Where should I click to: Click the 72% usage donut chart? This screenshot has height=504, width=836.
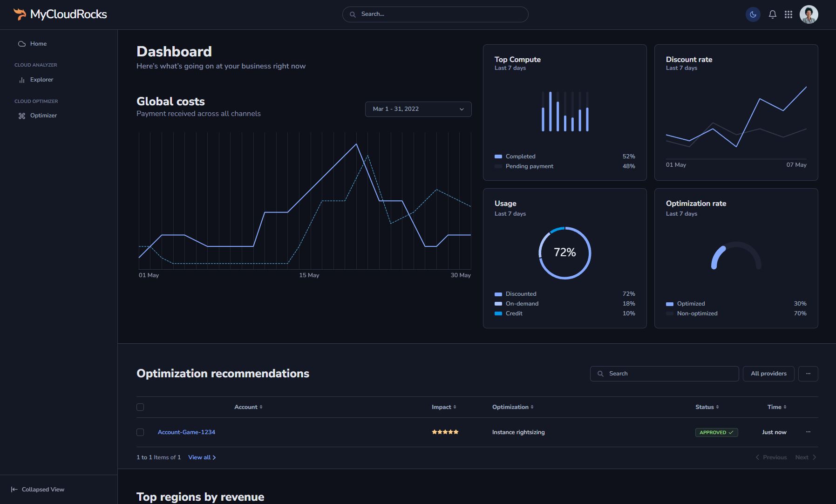(x=565, y=253)
